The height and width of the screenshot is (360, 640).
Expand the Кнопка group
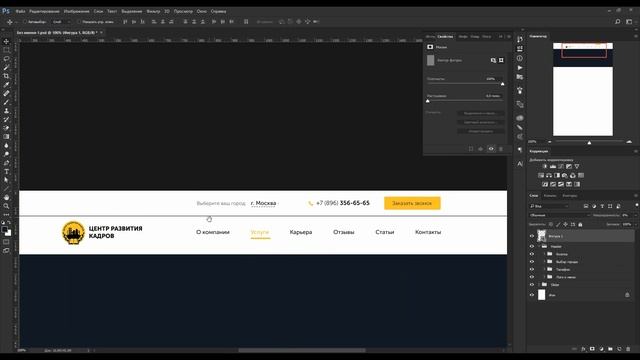[x=544, y=254]
